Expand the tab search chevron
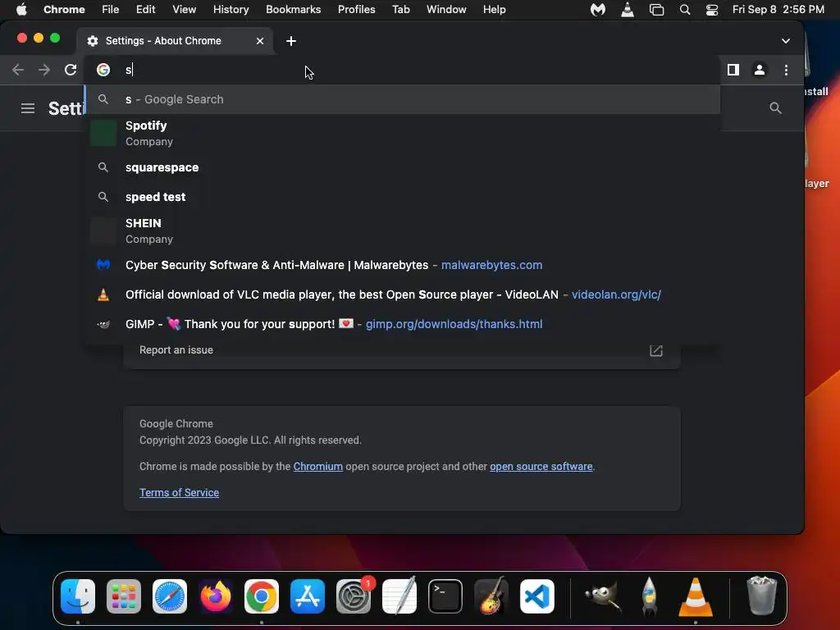The height and width of the screenshot is (630, 840). [785, 41]
